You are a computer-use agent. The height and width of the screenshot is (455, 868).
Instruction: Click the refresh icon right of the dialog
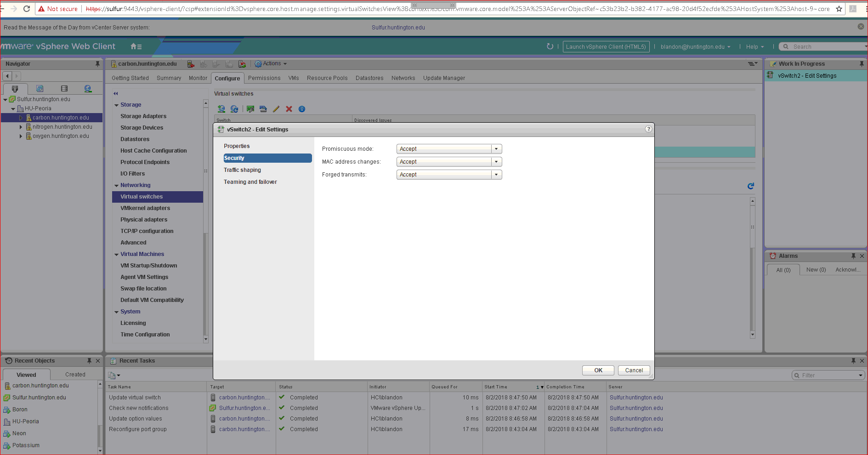click(x=751, y=186)
